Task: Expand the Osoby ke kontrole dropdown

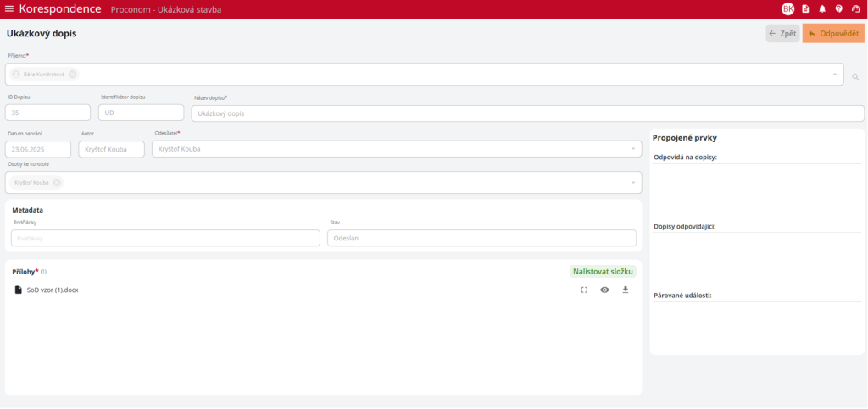Action: 633,183
